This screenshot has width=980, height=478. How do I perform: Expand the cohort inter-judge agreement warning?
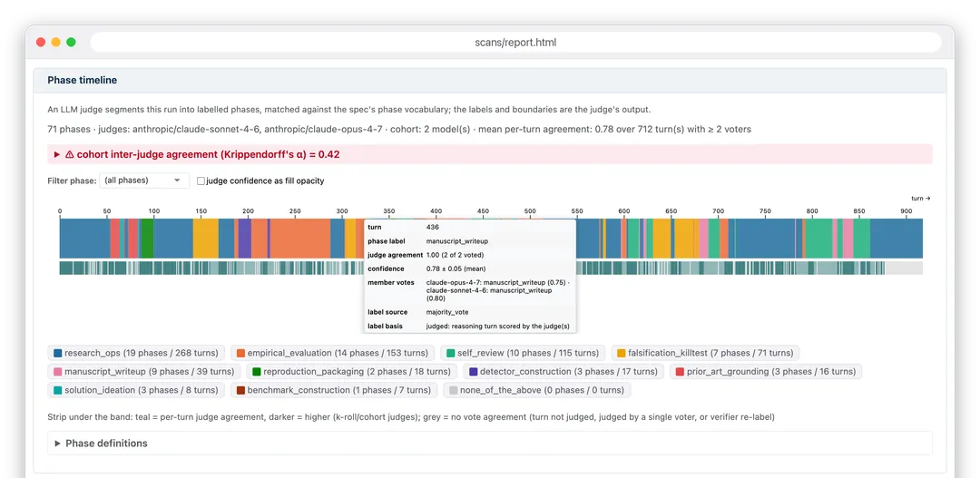point(489,154)
